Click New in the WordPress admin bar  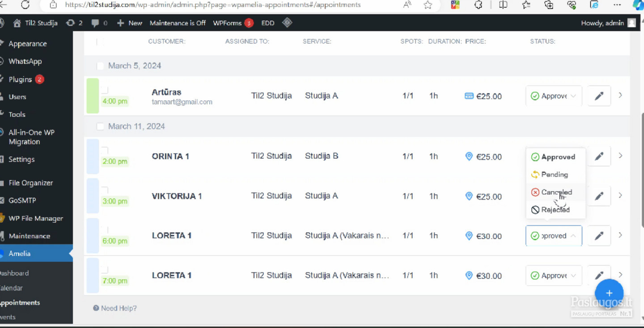point(129,23)
